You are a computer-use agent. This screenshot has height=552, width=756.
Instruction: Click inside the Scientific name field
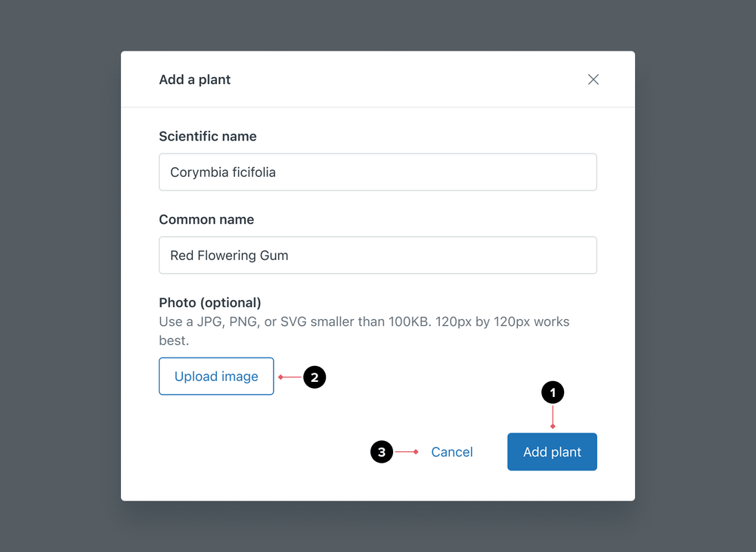point(378,172)
